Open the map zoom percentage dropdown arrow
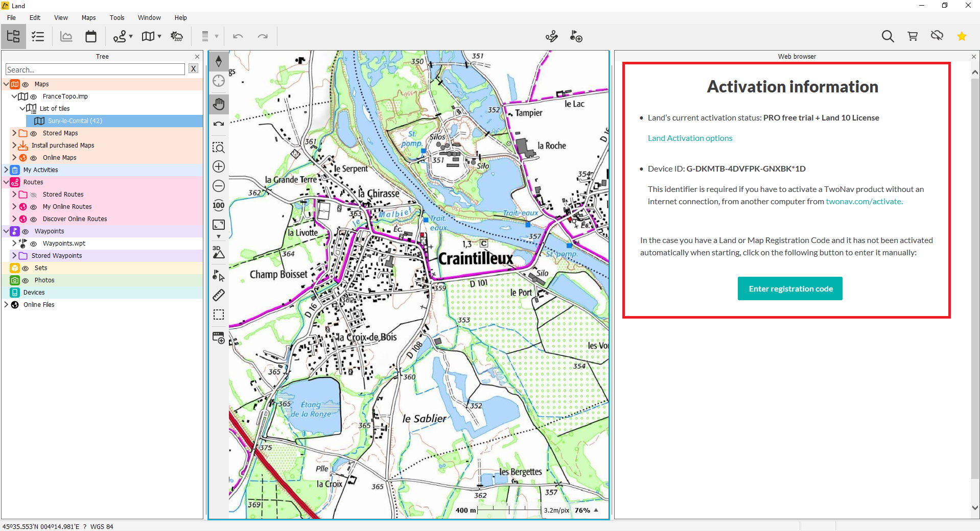The height and width of the screenshot is (531, 980). click(596, 510)
